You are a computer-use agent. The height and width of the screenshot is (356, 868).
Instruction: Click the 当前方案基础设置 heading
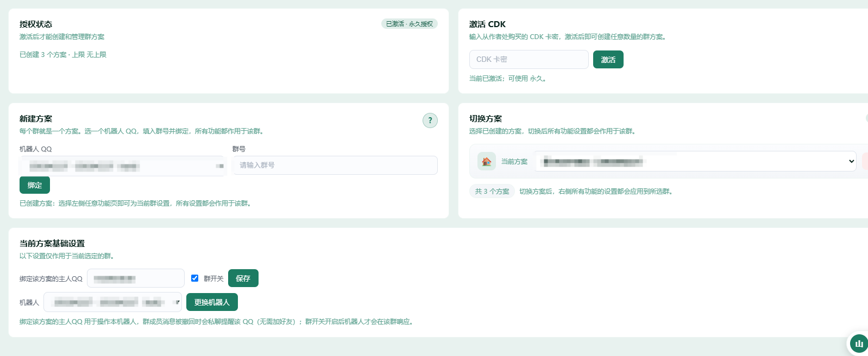pos(52,244)
